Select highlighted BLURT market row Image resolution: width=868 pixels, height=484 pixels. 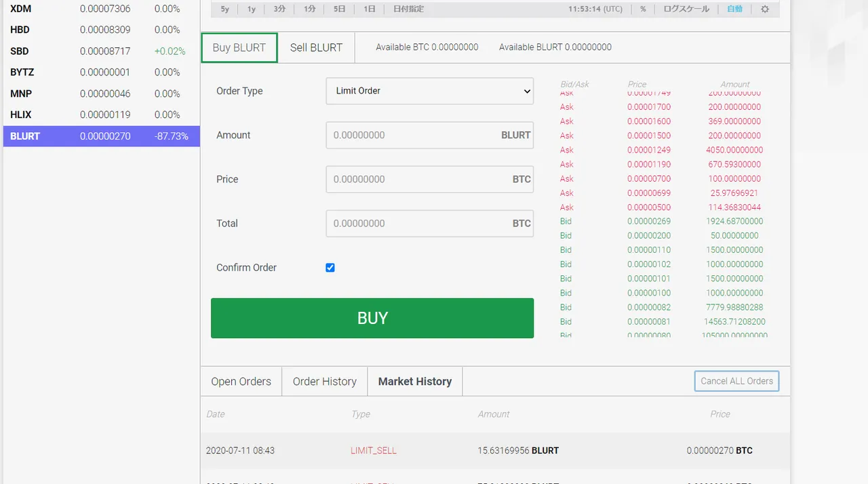(102, 136)
